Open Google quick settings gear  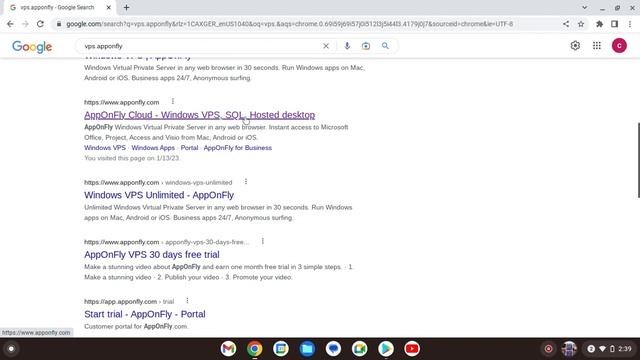tap(575, 46)
